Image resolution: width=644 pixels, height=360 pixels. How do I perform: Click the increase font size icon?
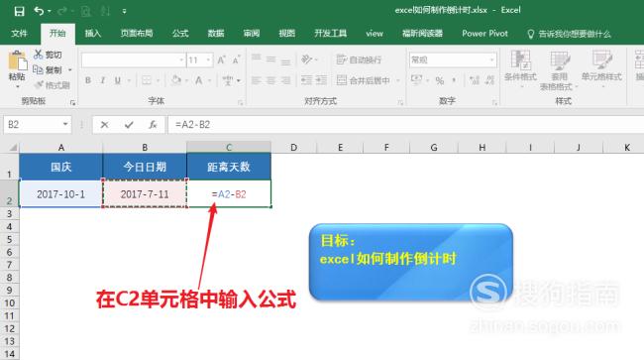pos(221,60)
